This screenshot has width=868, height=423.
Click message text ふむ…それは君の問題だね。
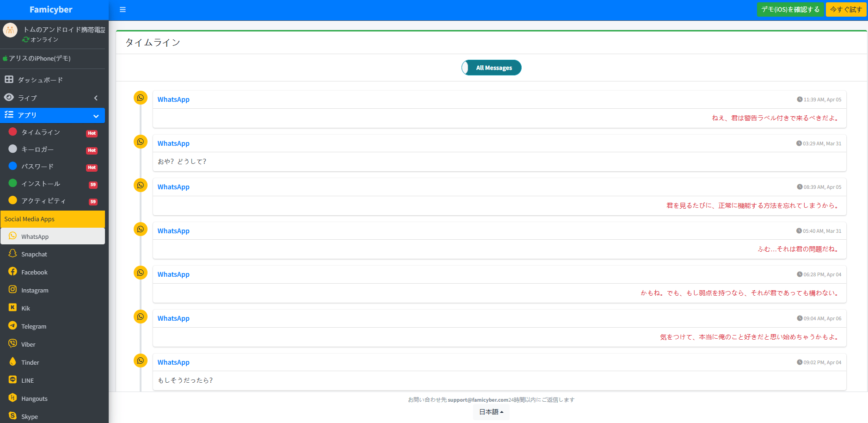click(799, 249)
